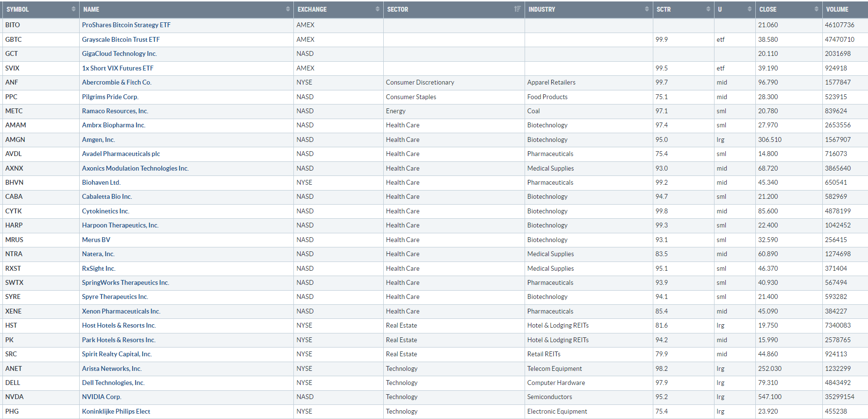This screenshot has height=419, width=868.
Task: Click the sort arrows in the SCTR header
Action: (x=708, y=9)
